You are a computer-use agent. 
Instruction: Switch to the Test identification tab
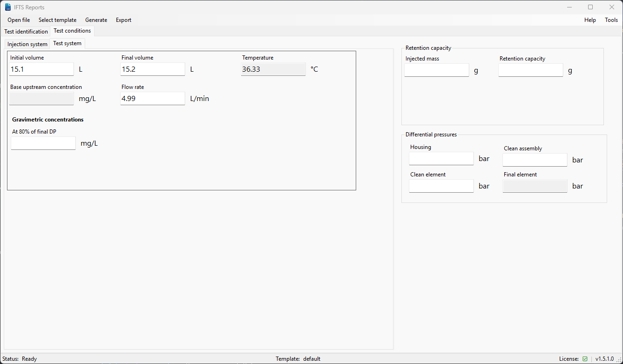coord(26,32)
